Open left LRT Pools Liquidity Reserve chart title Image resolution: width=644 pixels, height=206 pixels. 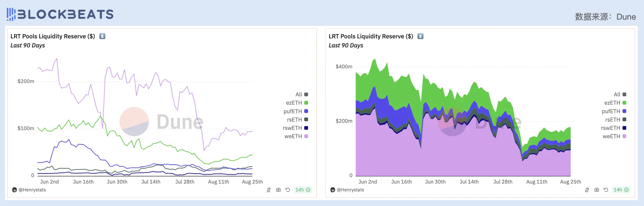[53, 36]
